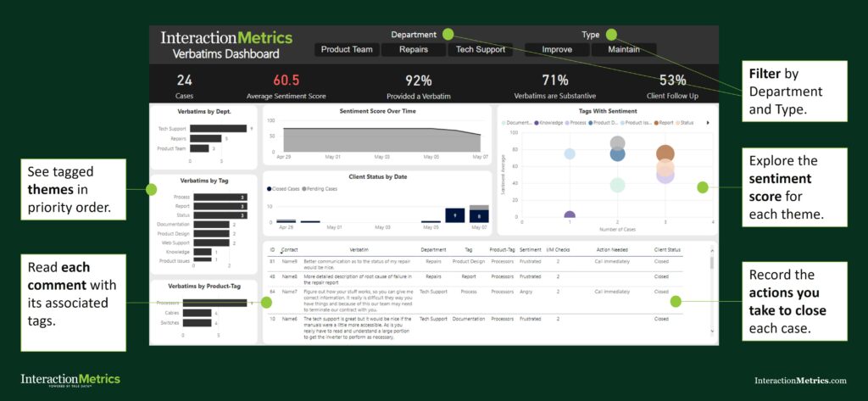Sort table by the I/M Checks column header
868x401 pixels.
(557, 250)
